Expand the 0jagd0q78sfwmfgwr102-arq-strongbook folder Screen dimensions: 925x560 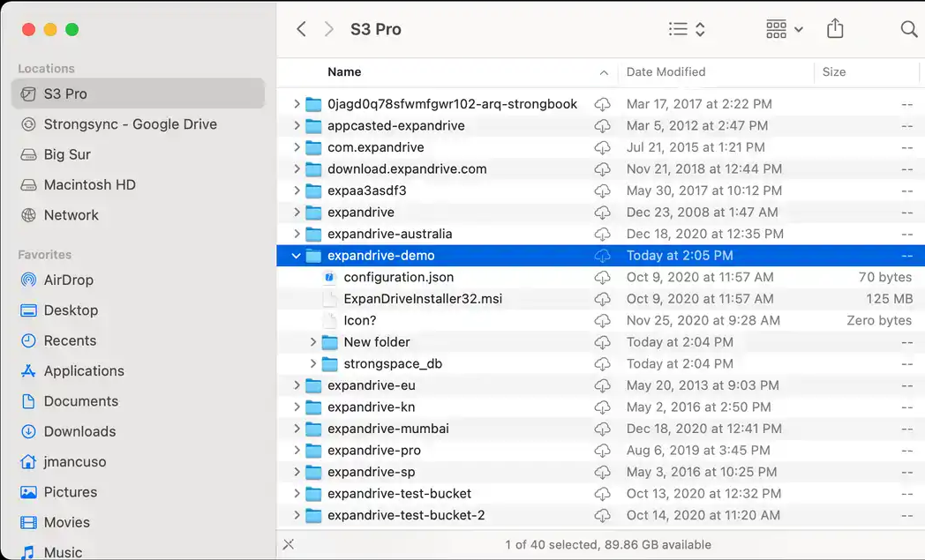pos(297,104)
